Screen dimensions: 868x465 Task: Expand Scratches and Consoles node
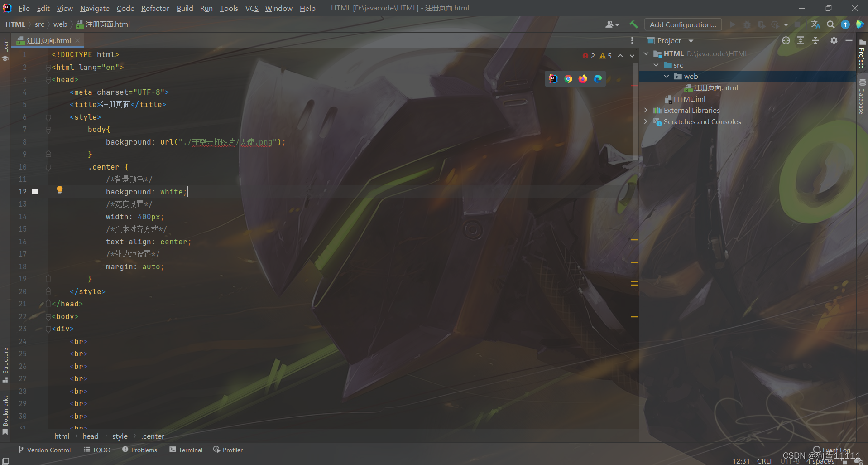(646, 121)
